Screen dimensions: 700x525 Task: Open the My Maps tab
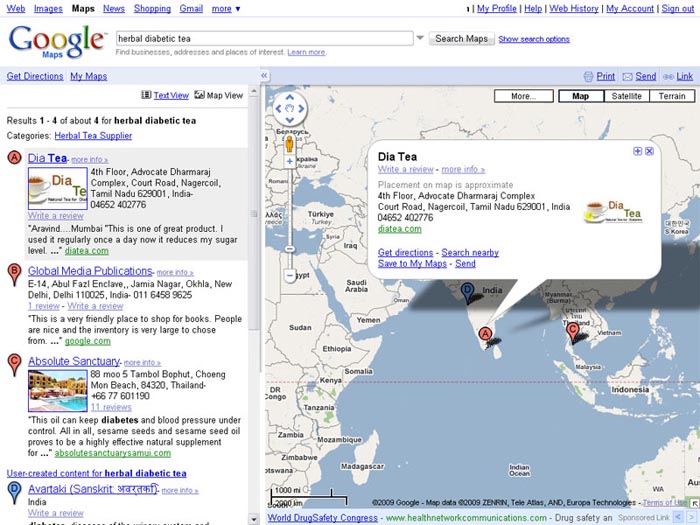[x=88, y=76]
